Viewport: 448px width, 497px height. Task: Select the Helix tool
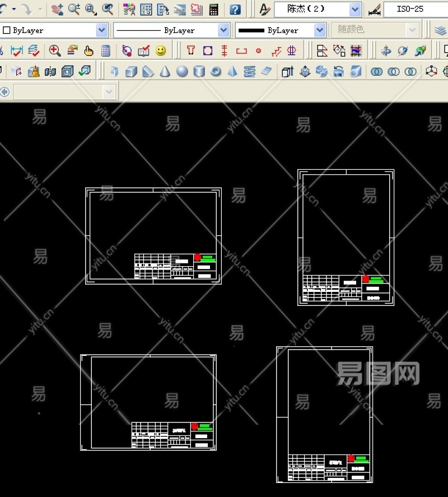(249, 72)
